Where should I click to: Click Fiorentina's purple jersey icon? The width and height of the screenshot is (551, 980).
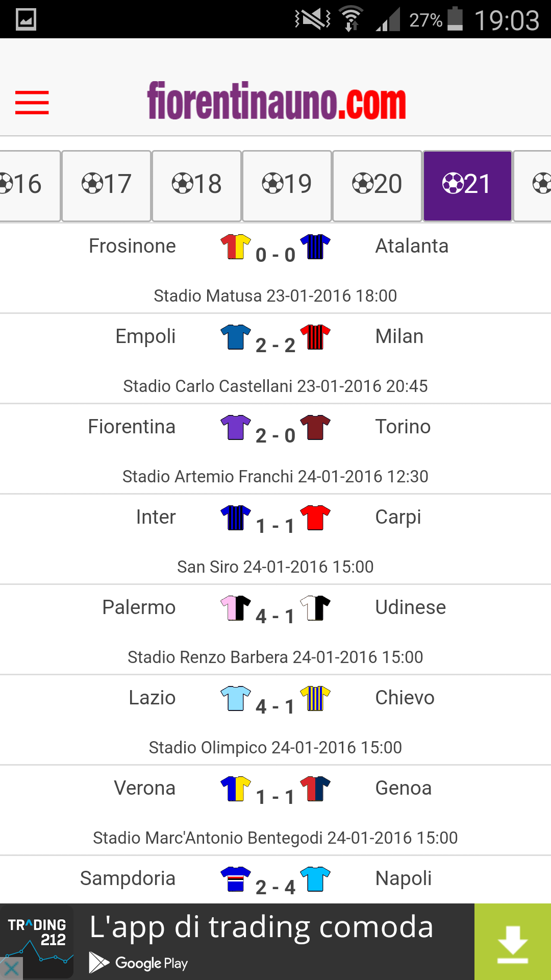tap(236, 427)
